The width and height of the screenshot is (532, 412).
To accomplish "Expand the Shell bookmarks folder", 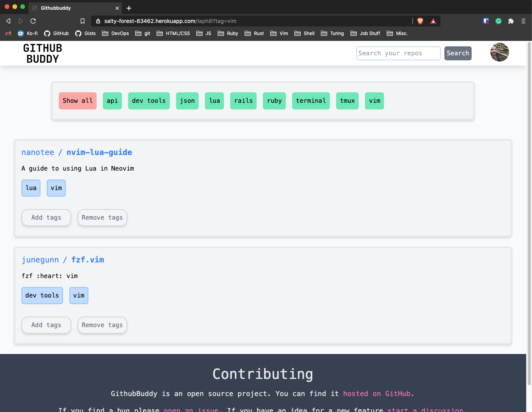I will [x=305, y=33].
